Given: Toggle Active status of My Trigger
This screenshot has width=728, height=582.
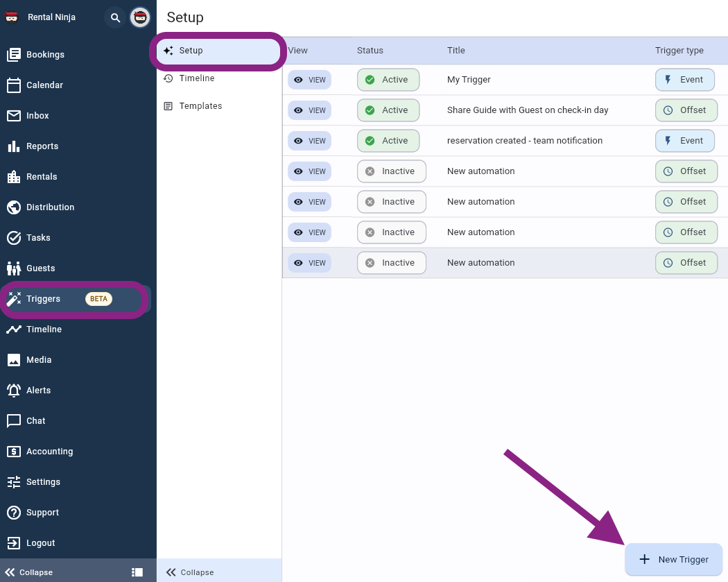Looking at the screenshot, I should 388,80.
